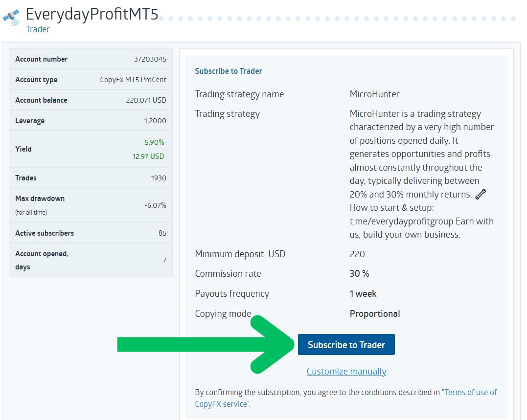This screenshot has width=527, height=420.
Task: Click the Trades 1930 row
Action: click(91, 178)
